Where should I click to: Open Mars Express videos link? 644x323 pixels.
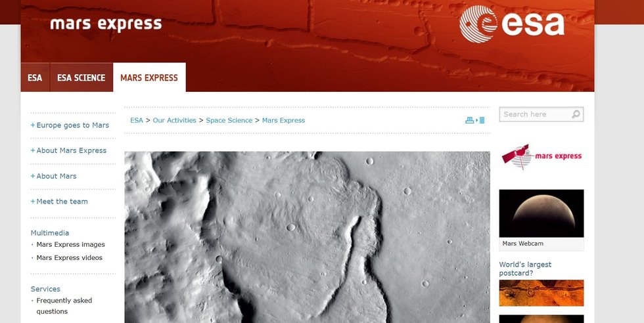70,258
